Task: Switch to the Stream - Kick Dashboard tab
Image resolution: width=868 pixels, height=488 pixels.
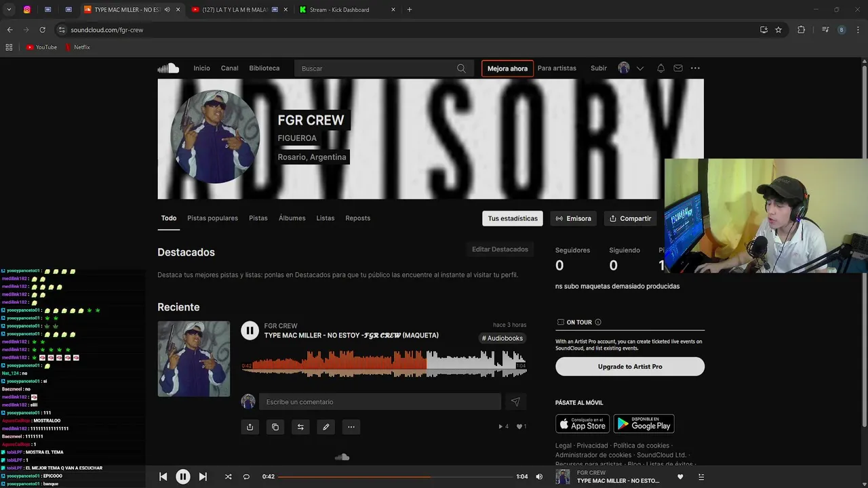Action: (347, 9)
